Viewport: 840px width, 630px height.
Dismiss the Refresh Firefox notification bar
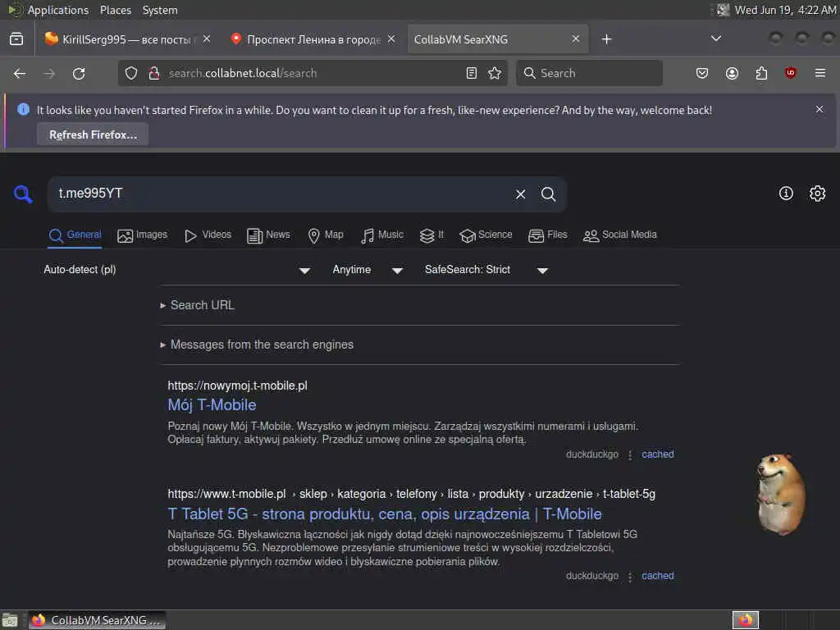click(819, 109)
